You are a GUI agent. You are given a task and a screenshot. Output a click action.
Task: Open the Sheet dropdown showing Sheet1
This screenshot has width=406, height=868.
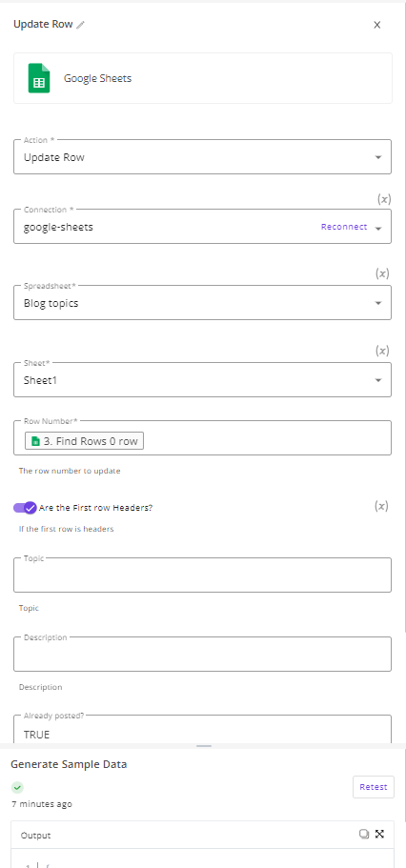point(202,380)
